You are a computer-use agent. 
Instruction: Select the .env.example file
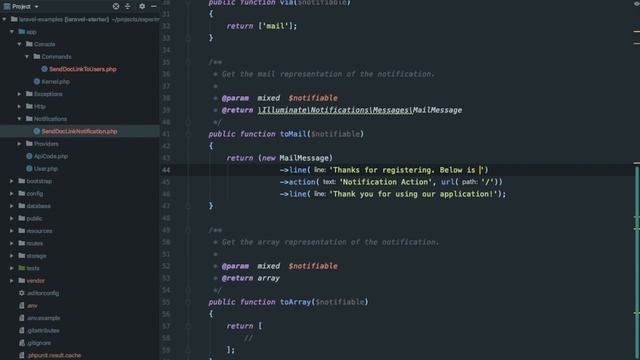[43, 318]
